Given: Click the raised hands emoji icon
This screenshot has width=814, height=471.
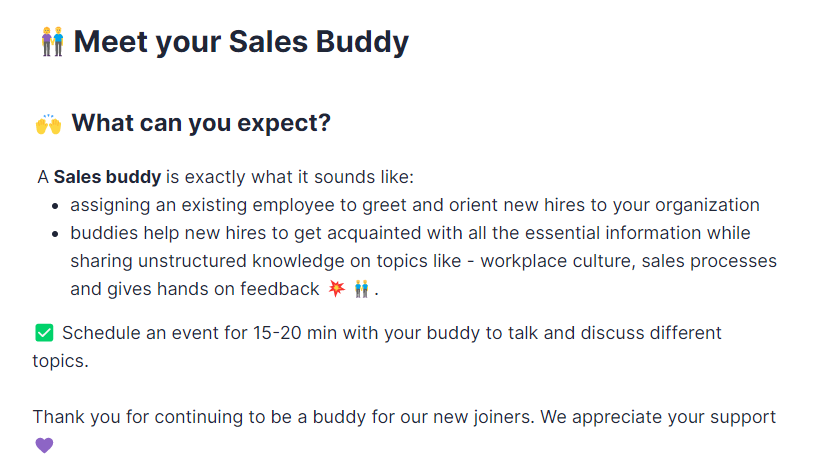Looking at the screenshot, I should coord(48,125).
